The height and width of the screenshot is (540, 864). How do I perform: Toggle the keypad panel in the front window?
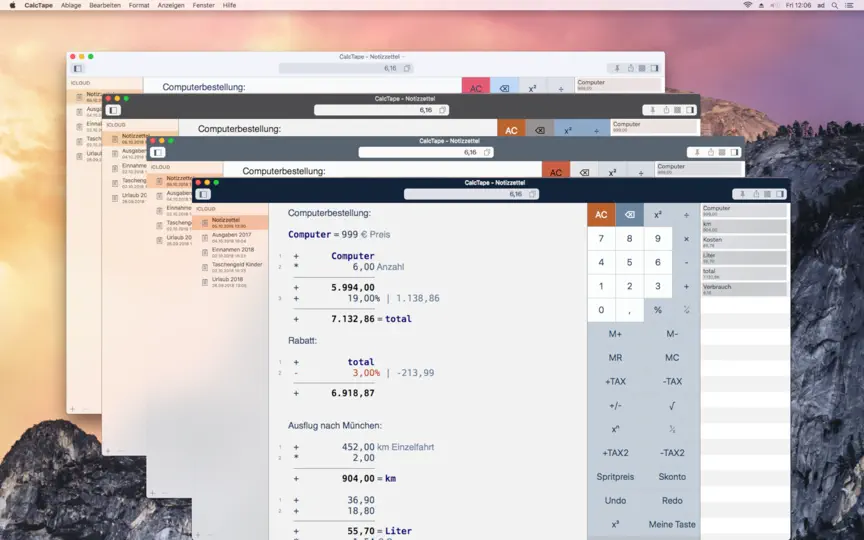768,194
